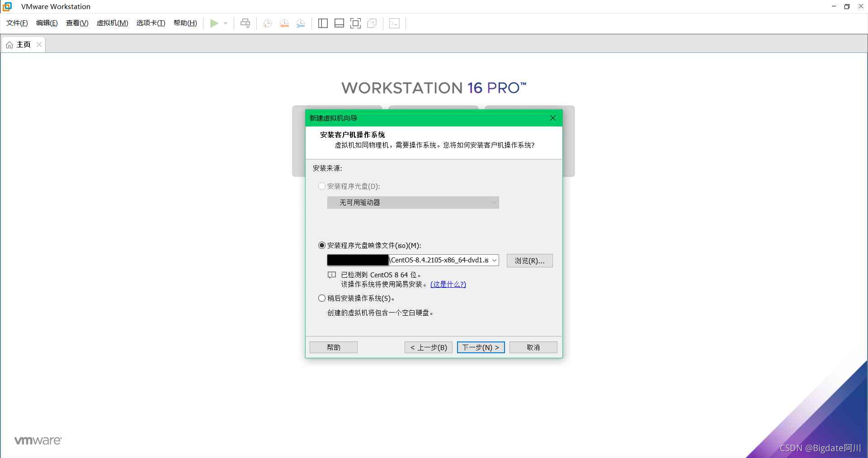Click 下一步(N) > to continue
The width and height of the screenshot is (868, 458).
point(481,347)
